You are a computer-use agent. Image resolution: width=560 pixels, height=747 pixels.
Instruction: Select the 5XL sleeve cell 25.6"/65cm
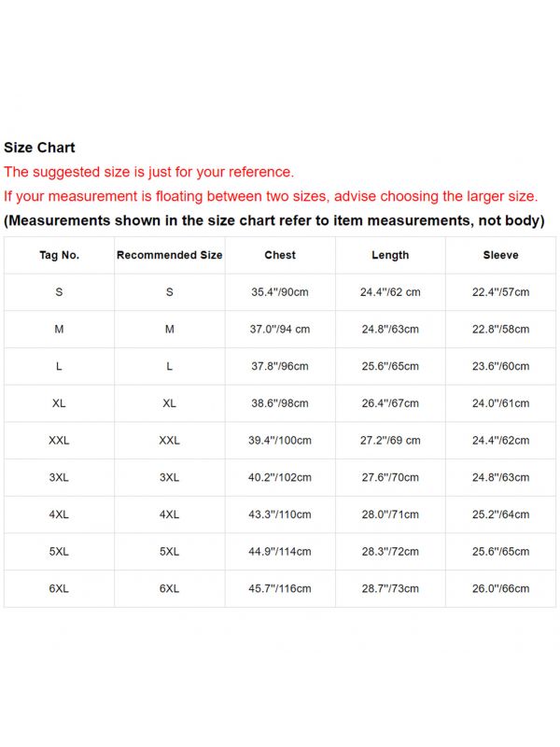(500, 551)
